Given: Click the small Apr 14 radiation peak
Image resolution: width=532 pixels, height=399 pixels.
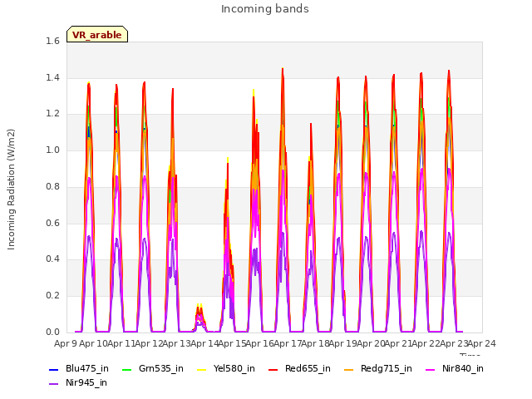Looking at the screenshot, I should click(199, 318).
